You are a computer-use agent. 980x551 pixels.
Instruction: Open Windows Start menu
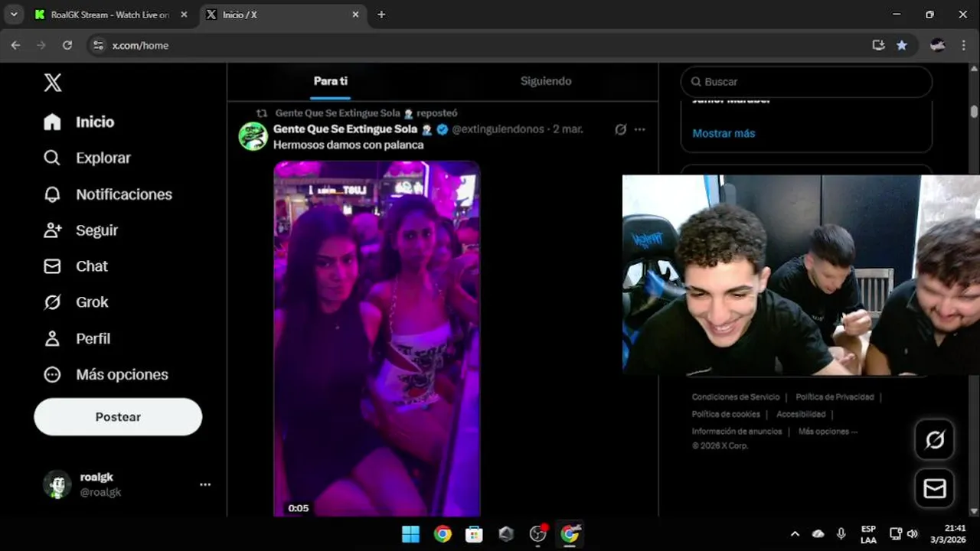[x=411, y=534]
